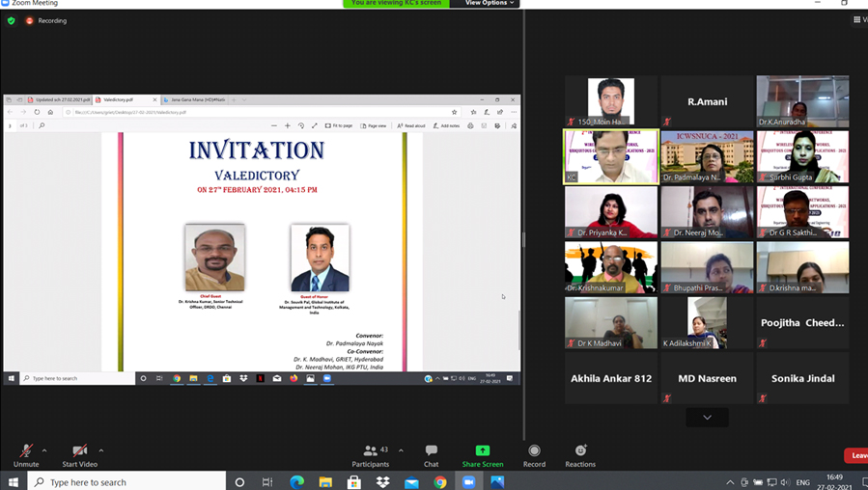The image size is (868, 490).
Task: Start recording with the Record button
Action: (534, 455)
